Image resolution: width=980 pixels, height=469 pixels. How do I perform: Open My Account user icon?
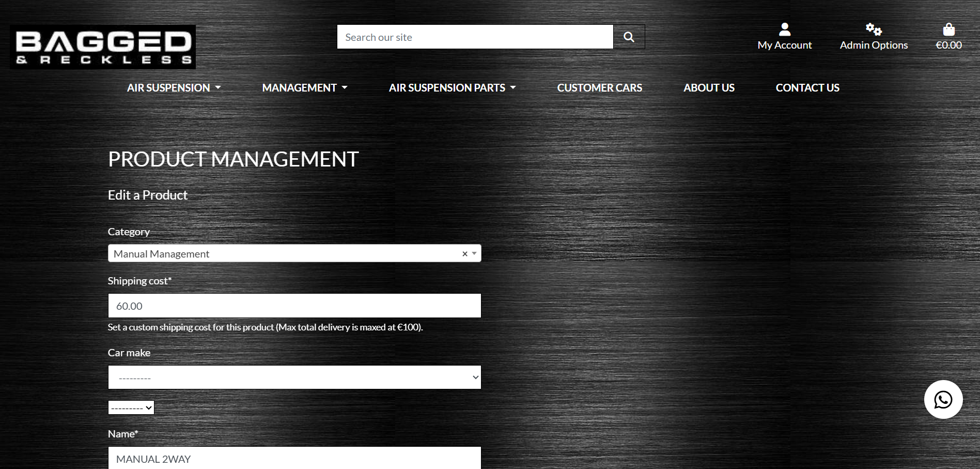(x=784, y=29)
